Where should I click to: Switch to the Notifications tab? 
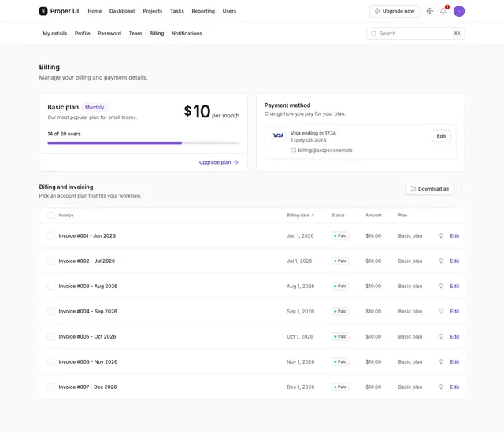pyautogui.click(x=187, y=33)
